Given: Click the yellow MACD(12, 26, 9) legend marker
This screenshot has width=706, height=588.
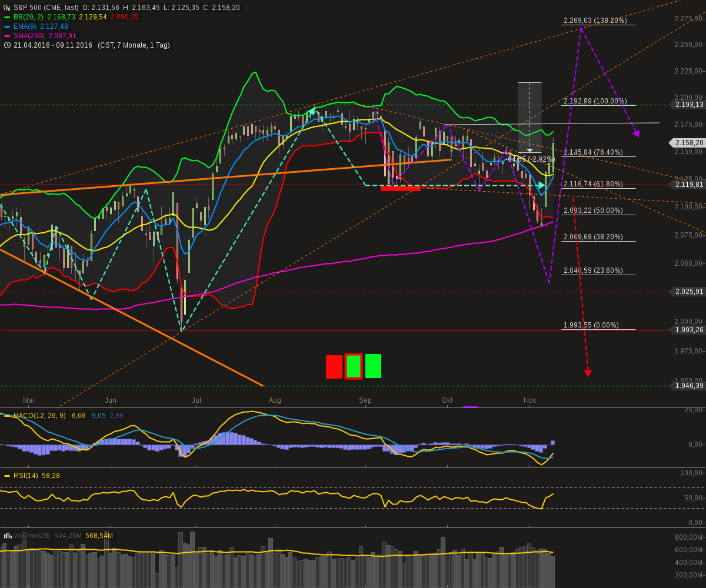Looking at the screenshot, I should click(7, 416).
